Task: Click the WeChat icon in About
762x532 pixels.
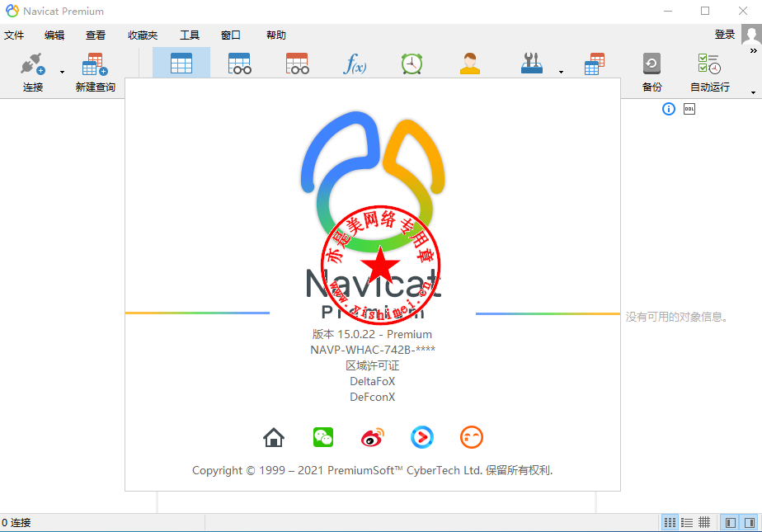Action: [323, 437]
